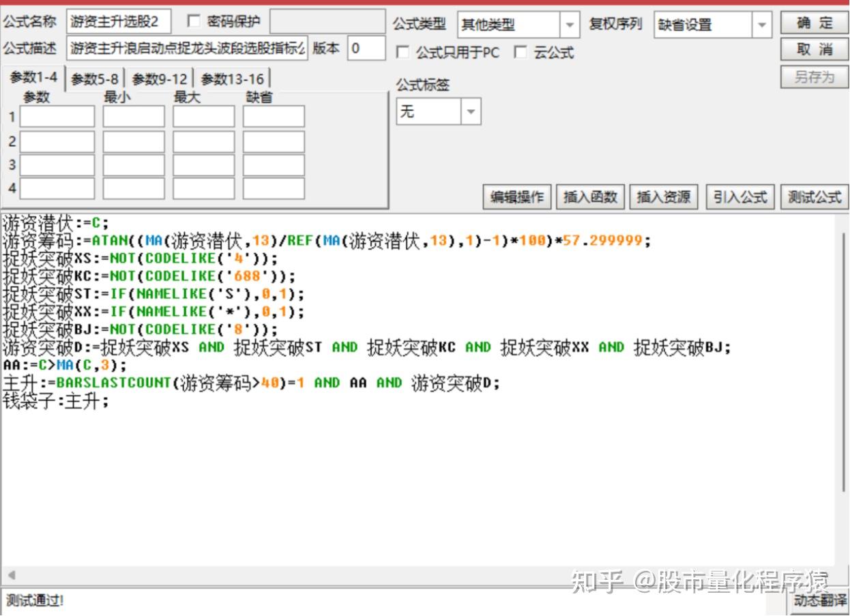Click row 3 最小 value field

134,165
